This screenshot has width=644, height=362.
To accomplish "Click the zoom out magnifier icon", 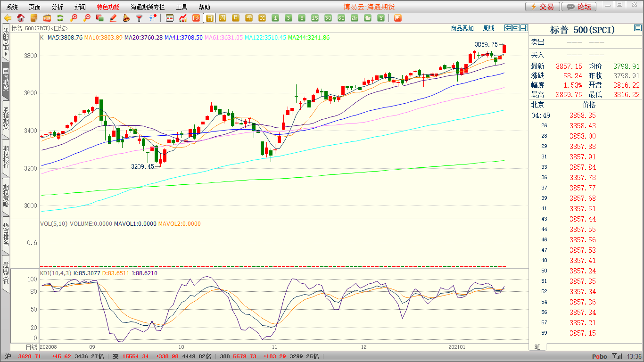I will tap(87, 18).
